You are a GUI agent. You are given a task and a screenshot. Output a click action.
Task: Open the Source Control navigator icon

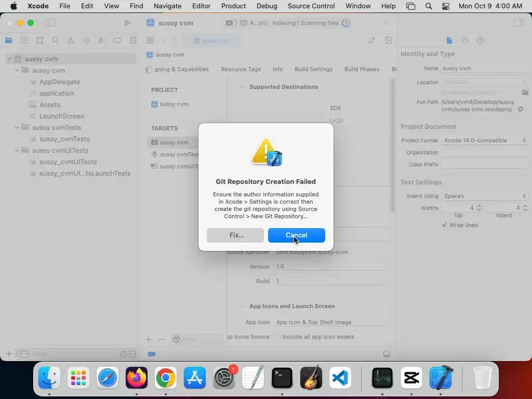(24, 41)
